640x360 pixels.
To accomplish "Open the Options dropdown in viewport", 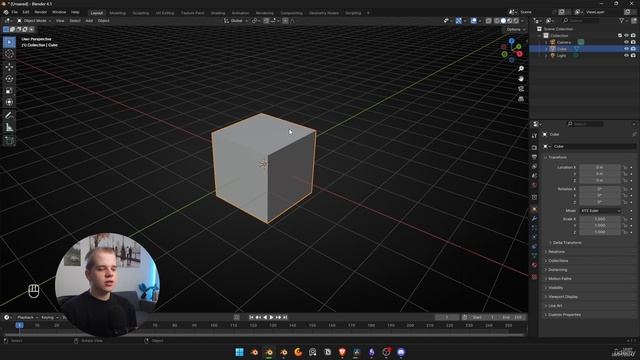I will coord(515,29).
